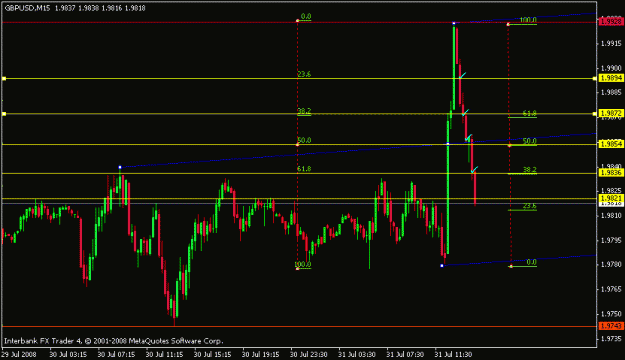Click the 29 Jul 2008 date on the time axis
The image size is (625, 360).
click(19, 354)
